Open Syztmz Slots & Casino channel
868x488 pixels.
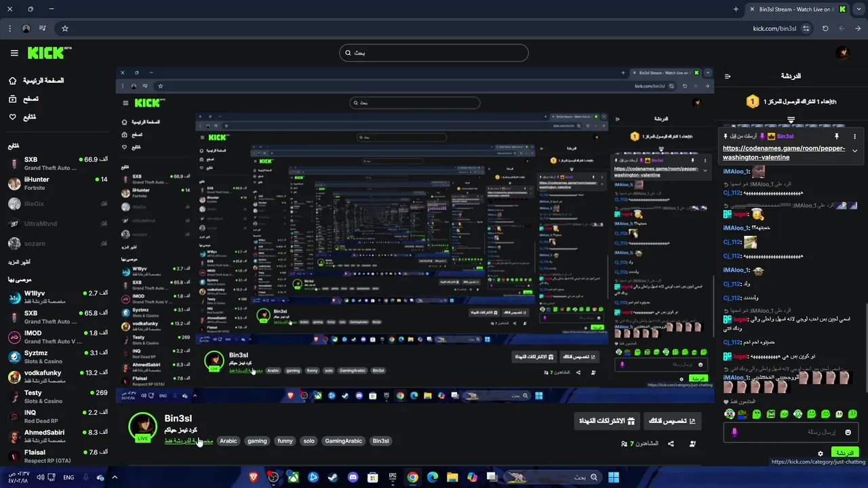coord(58,357)
